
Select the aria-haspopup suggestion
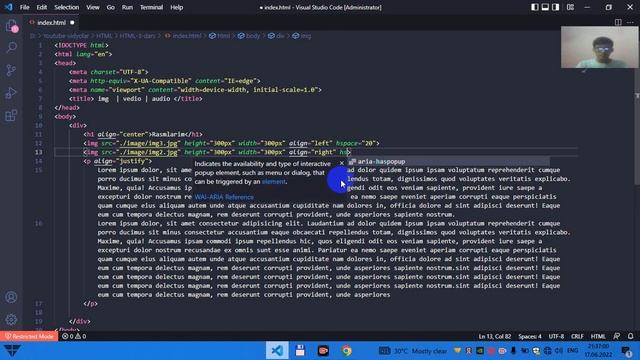[448, 162]
